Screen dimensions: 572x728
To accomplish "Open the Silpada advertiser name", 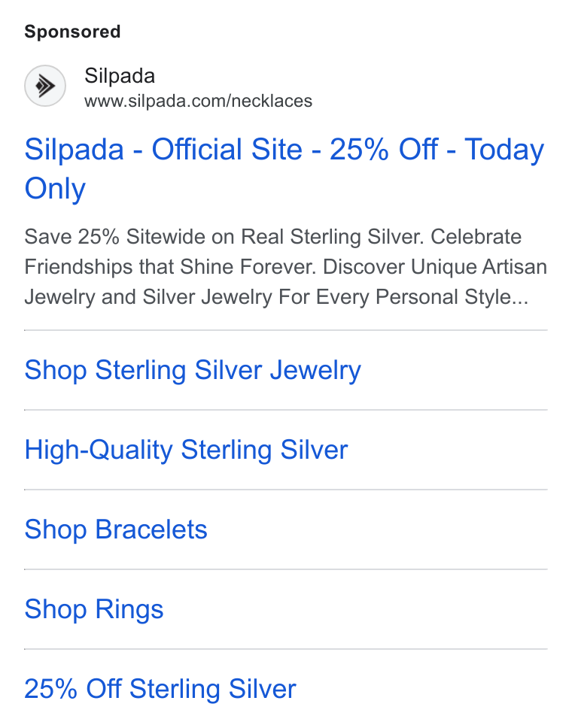I will (x=120, y=76).
